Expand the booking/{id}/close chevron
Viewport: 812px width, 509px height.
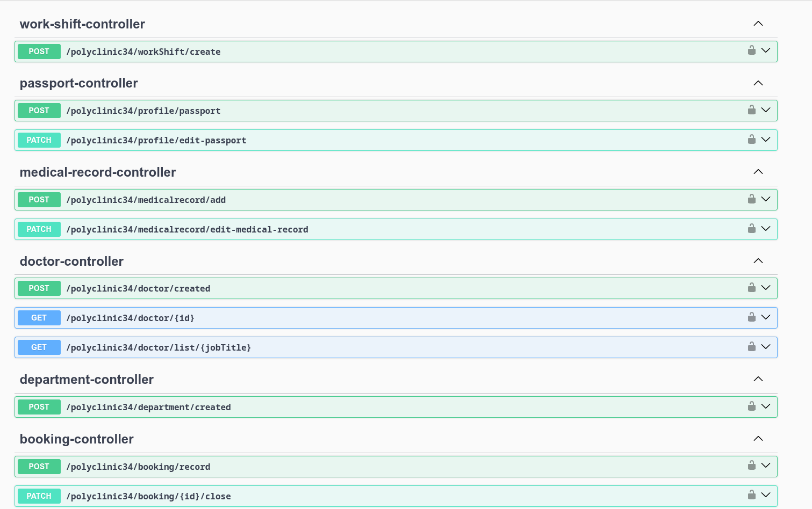click(x=766, y=495)
